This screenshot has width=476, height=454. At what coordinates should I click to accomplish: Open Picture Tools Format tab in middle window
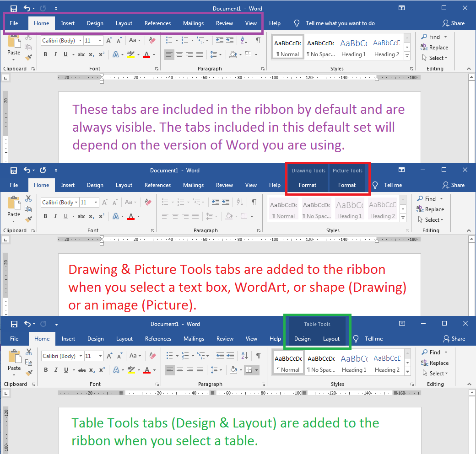[x=347, y=185]
